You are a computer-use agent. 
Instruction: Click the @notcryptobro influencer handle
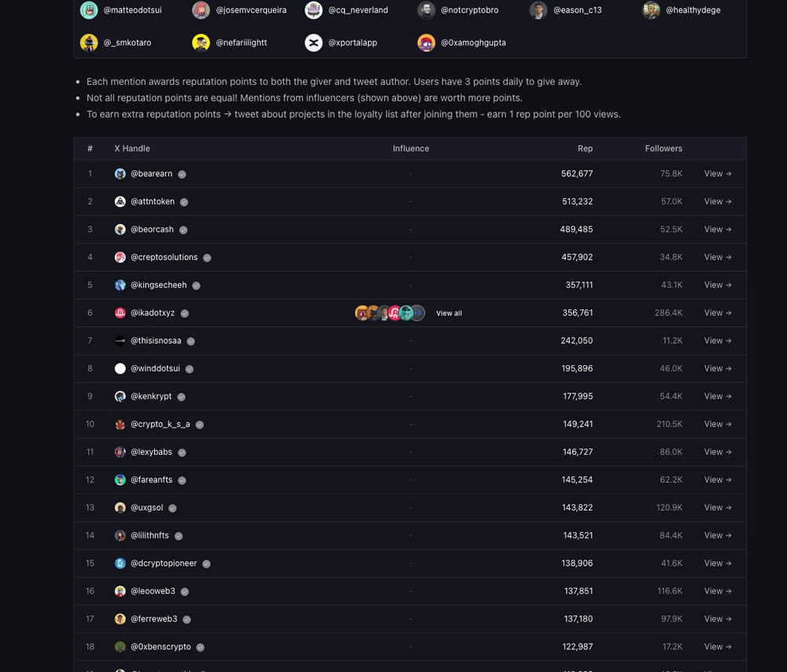click(469, 10)
